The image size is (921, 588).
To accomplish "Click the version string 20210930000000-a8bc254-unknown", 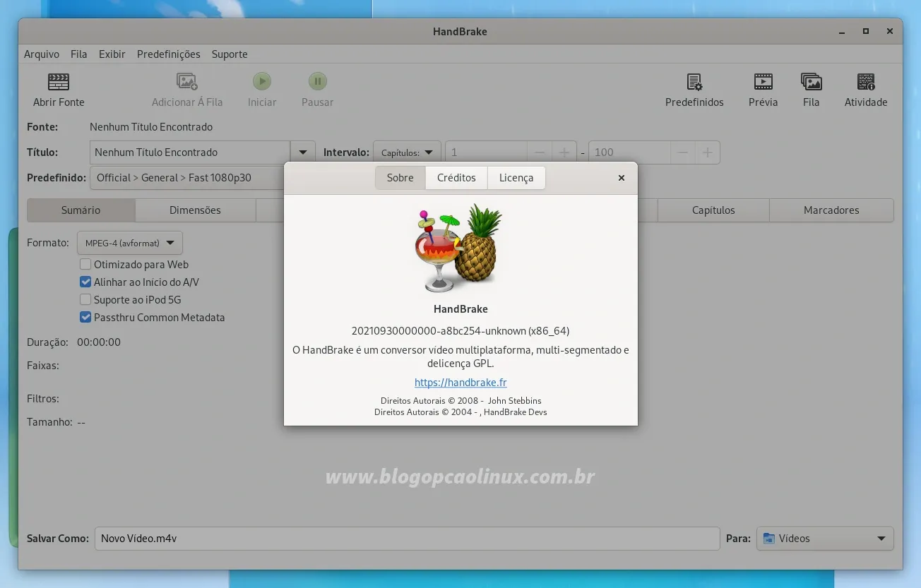I will pos(460,331).
